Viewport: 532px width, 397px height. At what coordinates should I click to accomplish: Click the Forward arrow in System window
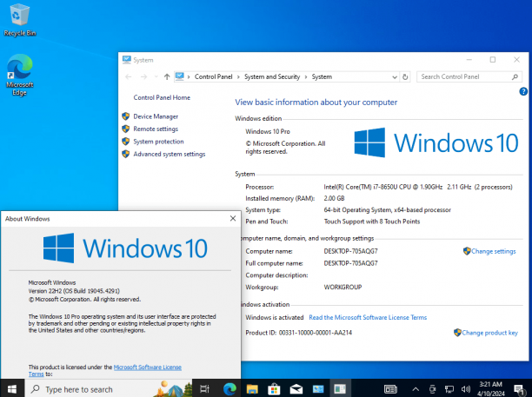point(143,77)
